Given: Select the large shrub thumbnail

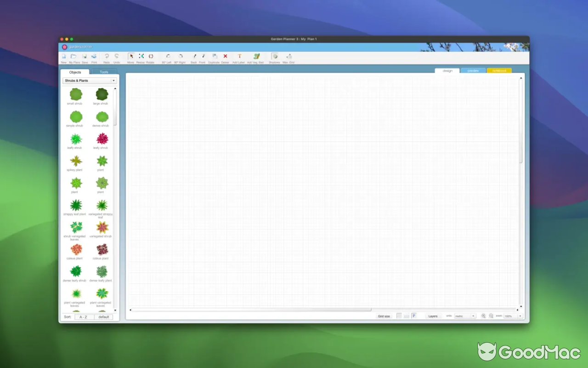Looking at the screenshot, I should [x=102, y=95].
